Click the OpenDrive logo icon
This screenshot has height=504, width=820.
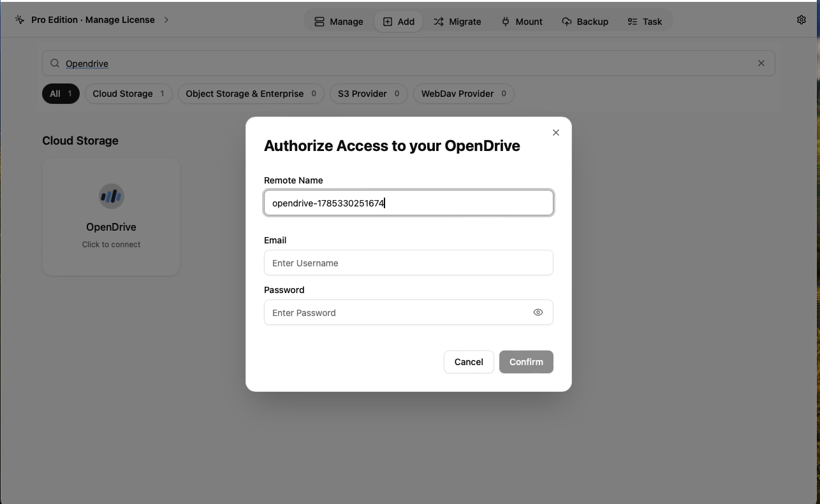[x=111, y=196]
